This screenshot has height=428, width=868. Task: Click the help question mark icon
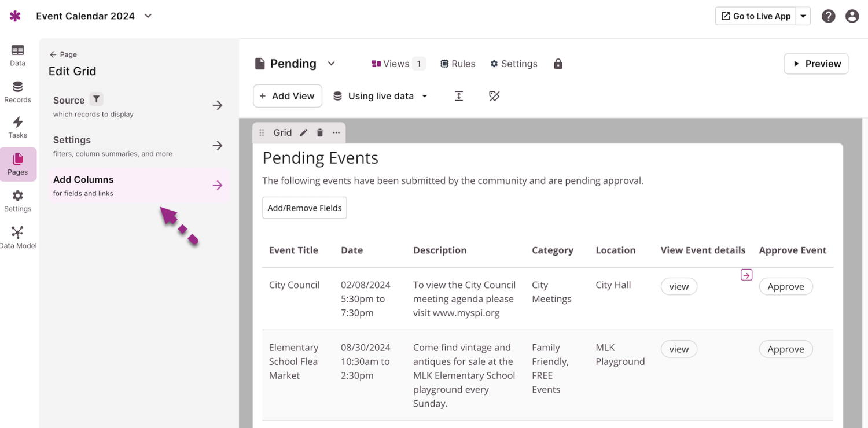(x=828, y=16)
